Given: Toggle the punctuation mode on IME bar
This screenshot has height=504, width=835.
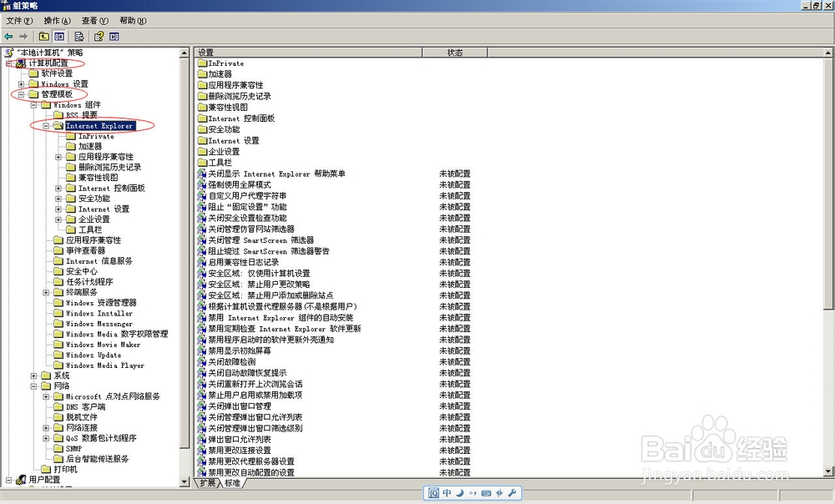Looking at the screenshot, I should [x=473, y=493].
